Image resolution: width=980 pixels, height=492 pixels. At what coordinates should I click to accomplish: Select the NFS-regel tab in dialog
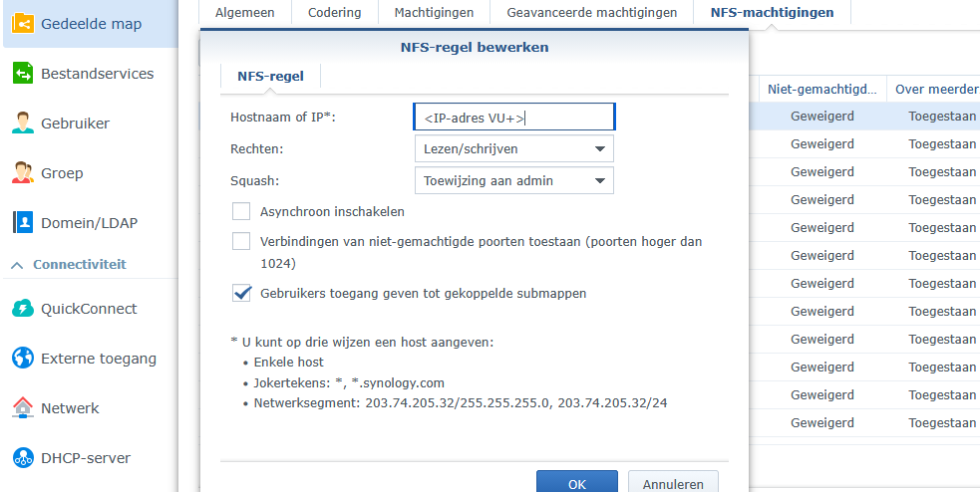(270, 76)
